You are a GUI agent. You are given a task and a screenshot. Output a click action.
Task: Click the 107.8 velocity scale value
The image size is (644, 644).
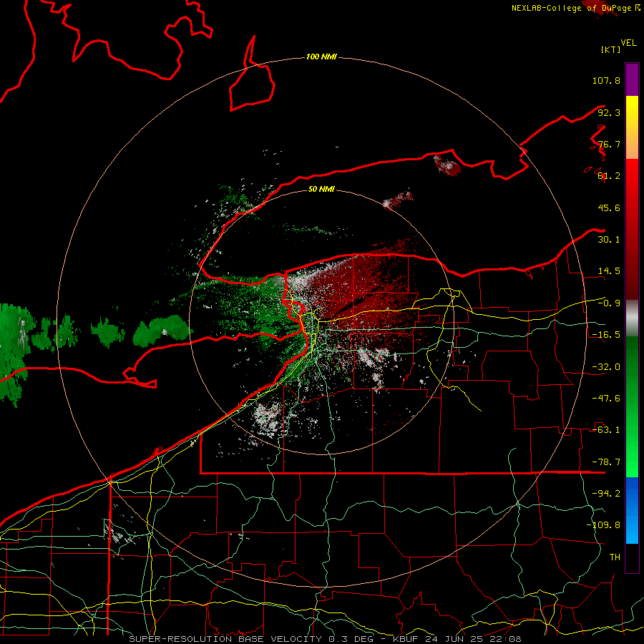click(606, 80)
